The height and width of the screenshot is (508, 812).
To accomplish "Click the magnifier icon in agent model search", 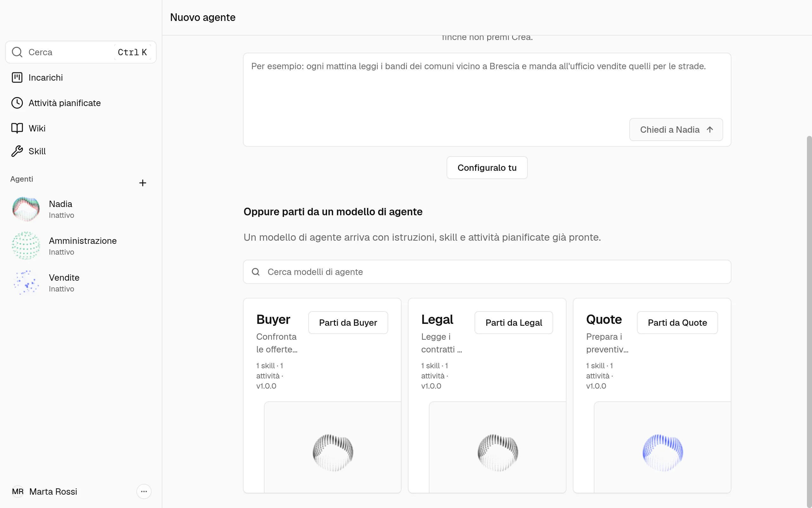I will click(x=256, y=272).
